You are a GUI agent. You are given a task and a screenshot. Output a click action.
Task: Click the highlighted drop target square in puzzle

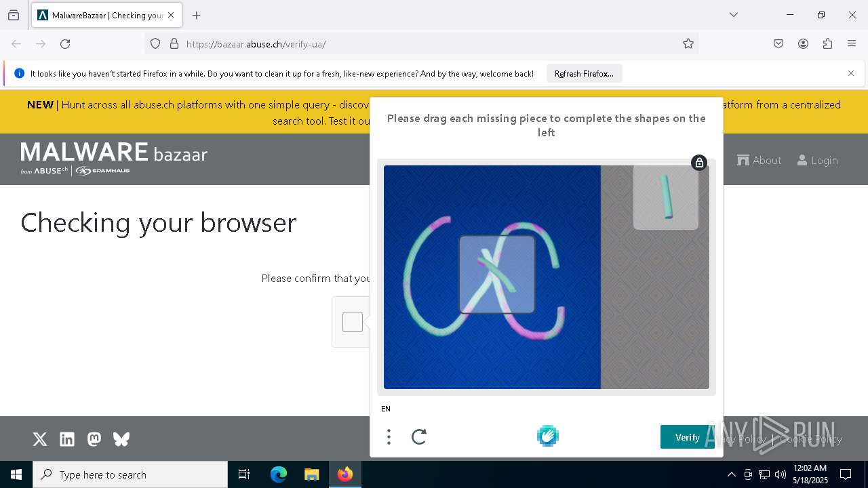coord(497,274)
